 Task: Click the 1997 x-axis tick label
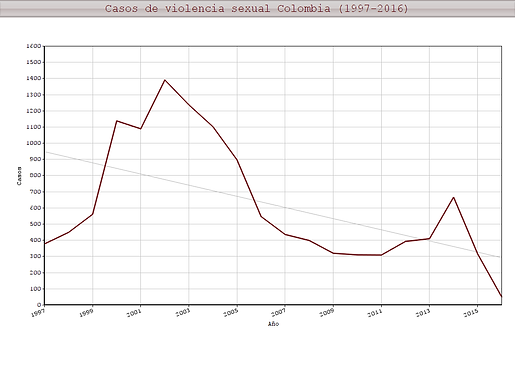click(x=38, y=312)
